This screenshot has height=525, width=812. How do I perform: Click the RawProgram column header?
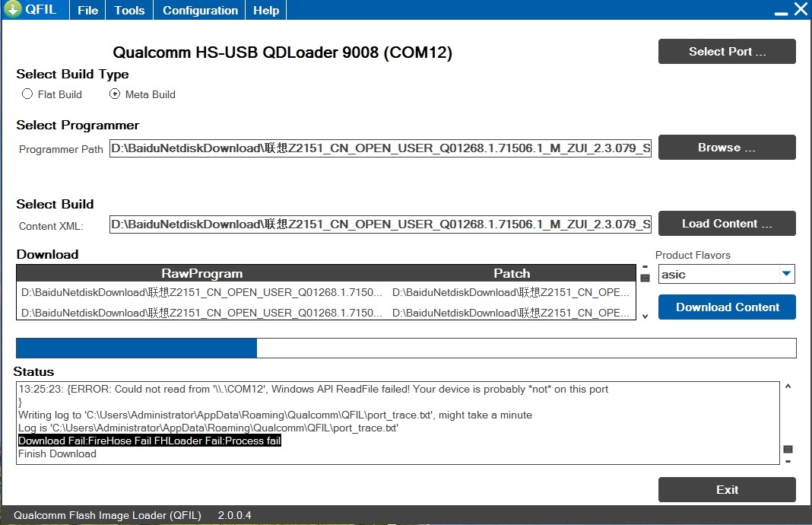tap(202, 273)
